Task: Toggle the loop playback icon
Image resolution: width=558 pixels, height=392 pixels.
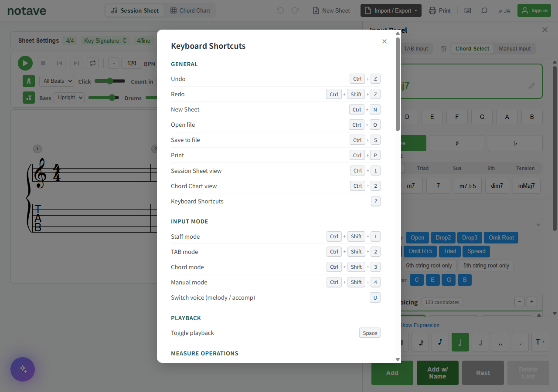Action: (x=93, y=63)
